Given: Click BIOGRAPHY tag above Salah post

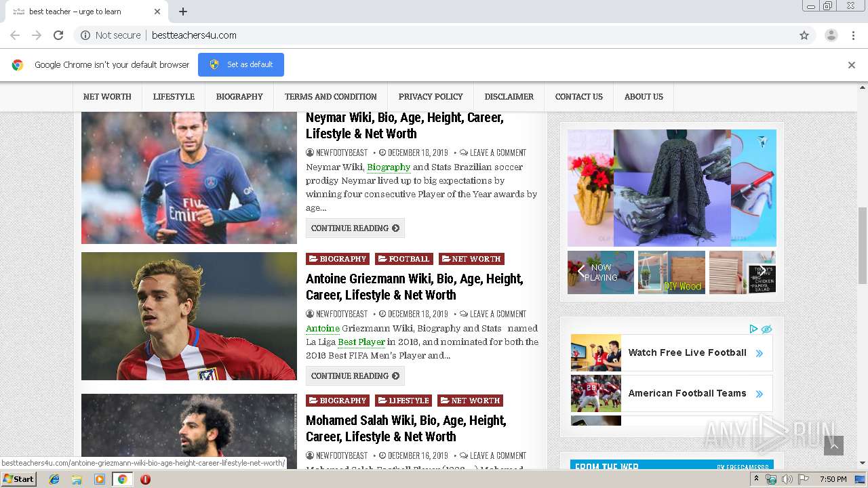Looking at the screenshot, I should click(x=338, y=401).
